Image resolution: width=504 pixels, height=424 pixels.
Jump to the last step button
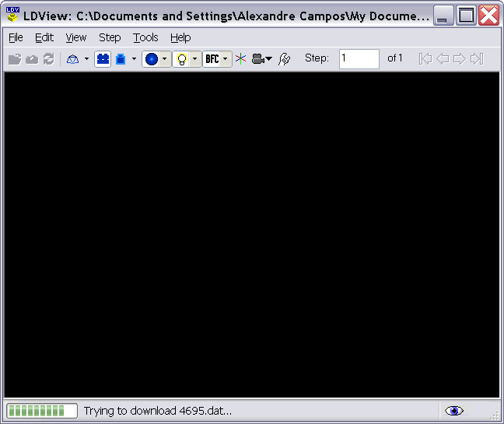[477, 59]
